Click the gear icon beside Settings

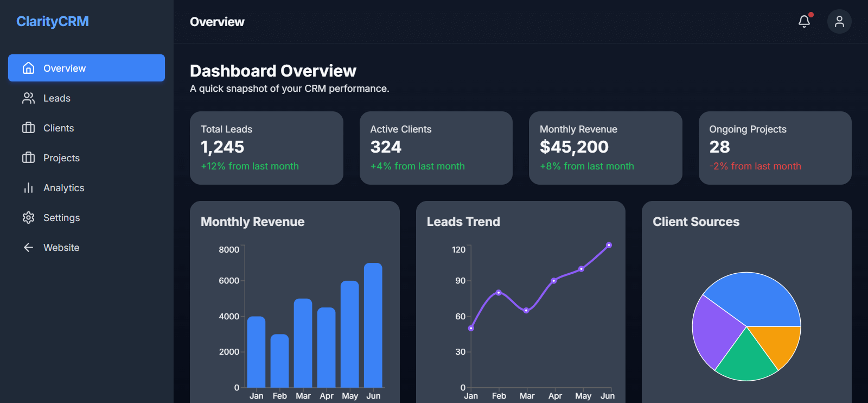click(29, 217)
